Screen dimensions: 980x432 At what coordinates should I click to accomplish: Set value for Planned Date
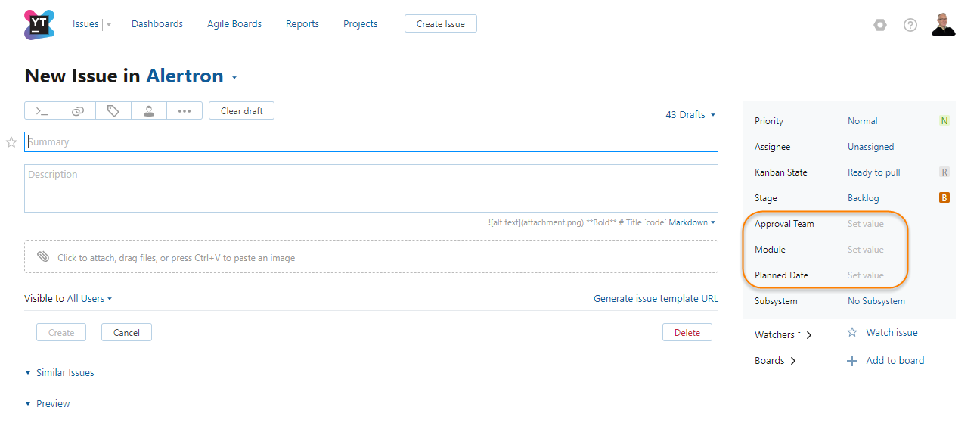(x=866, y=275)
